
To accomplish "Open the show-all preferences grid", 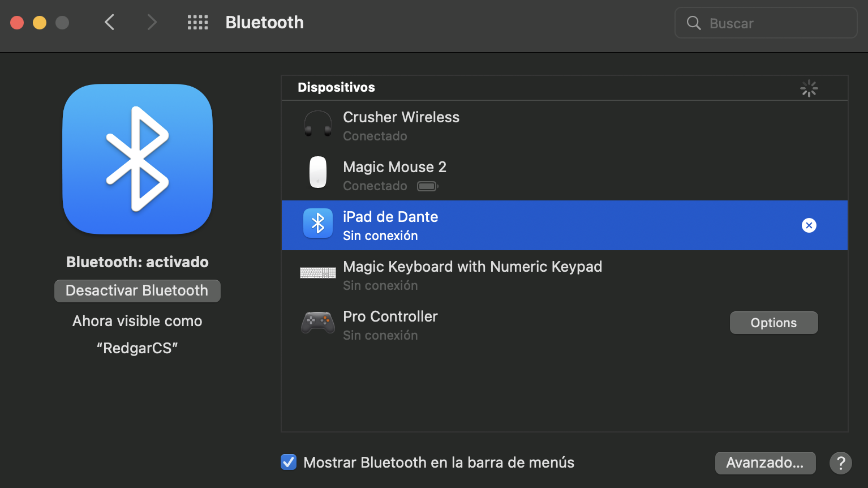I will coord(197,23).
